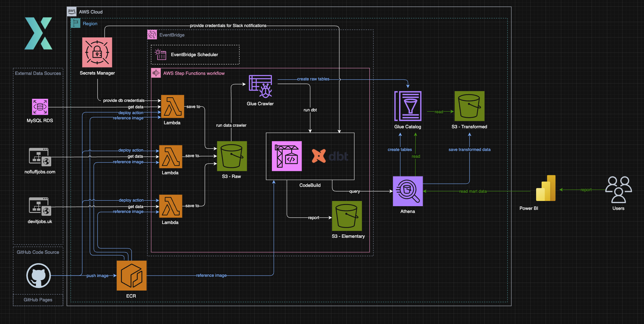
Task: Select the Lambda icon fed by MySQL RDS
Action: 173,106
